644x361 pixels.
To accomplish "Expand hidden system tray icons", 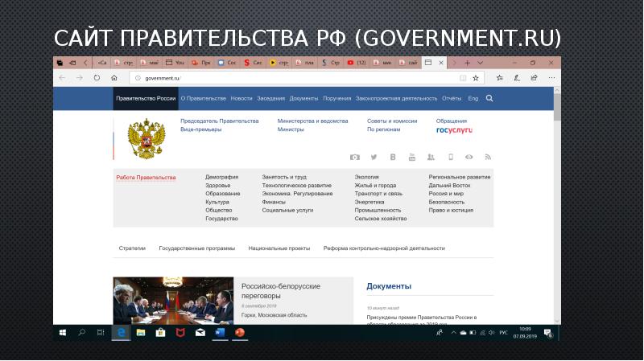I will click(453, 333).
